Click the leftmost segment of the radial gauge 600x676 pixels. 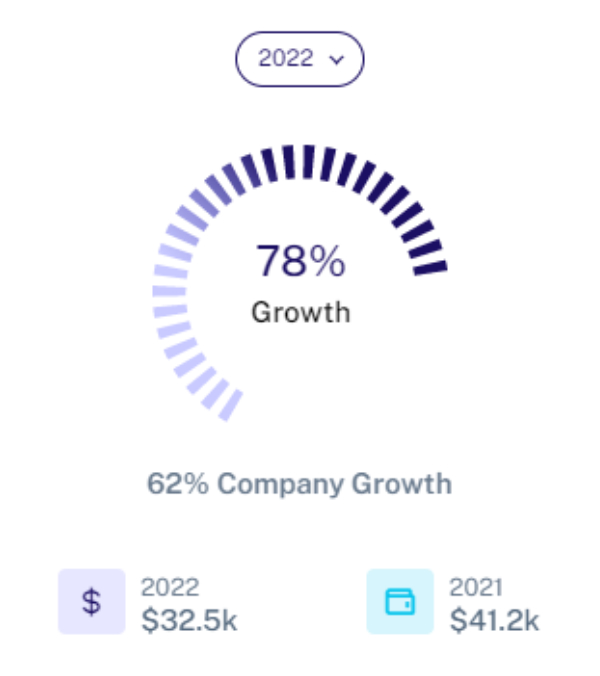point(170,291)
